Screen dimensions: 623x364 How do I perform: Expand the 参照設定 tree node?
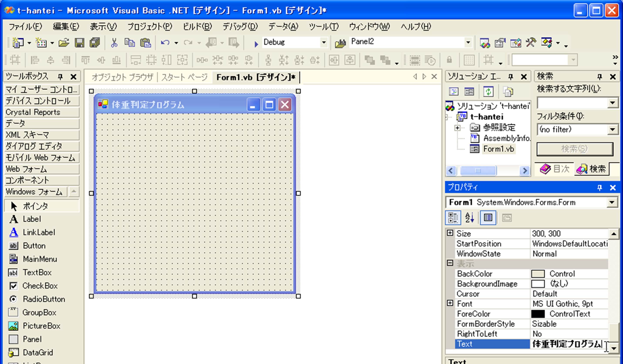pos(457,128)
